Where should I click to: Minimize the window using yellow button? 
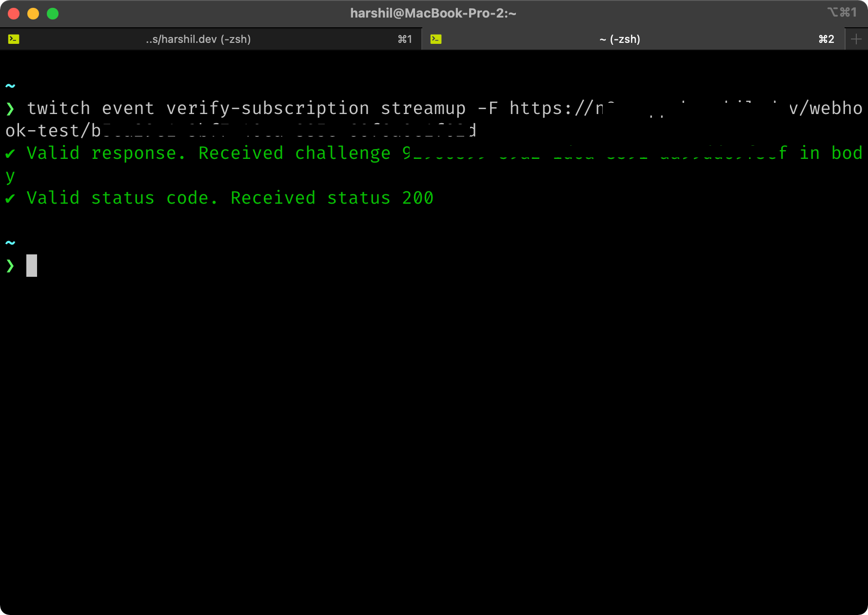pos(33,14)
